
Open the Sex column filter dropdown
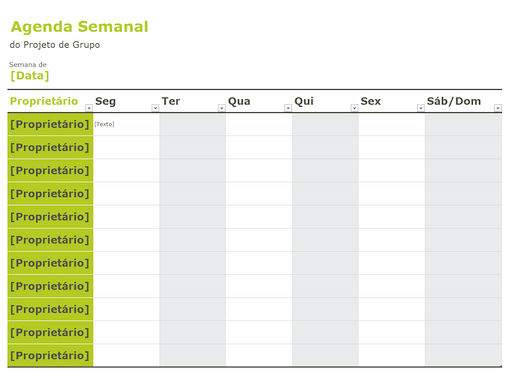point(421,108)
